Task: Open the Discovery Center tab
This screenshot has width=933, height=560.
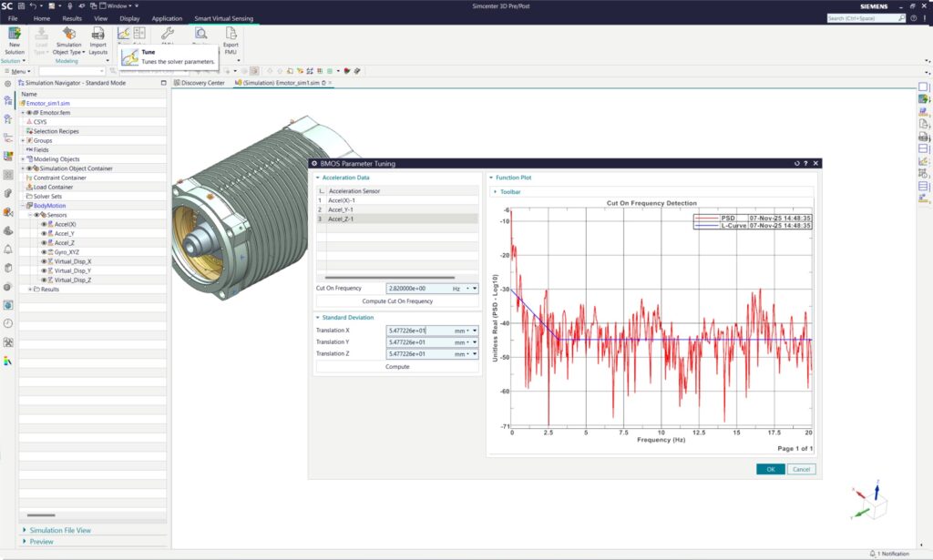Action: 202,83
